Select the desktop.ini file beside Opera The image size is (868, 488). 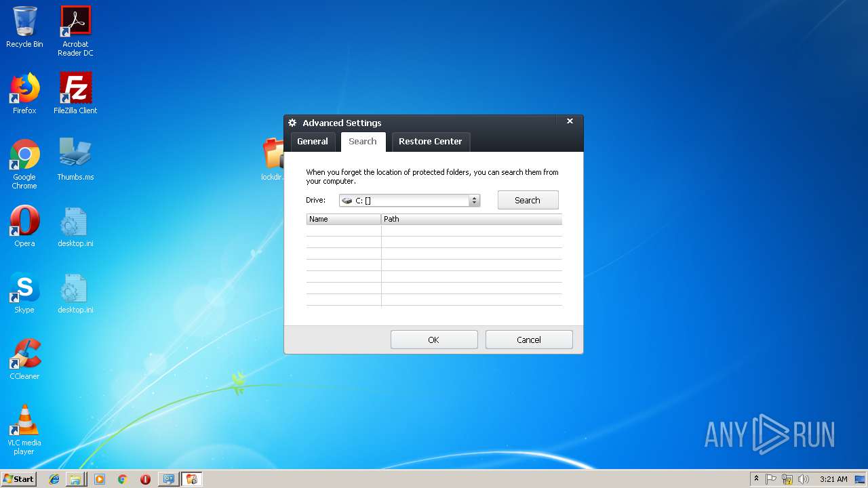pyautogui.click(x=75, y=226)
